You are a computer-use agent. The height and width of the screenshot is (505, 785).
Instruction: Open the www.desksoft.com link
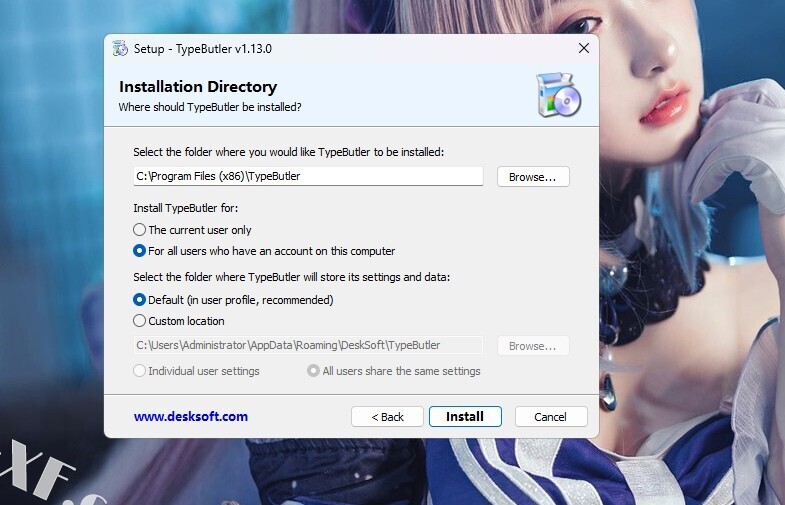tap(191, 416)
